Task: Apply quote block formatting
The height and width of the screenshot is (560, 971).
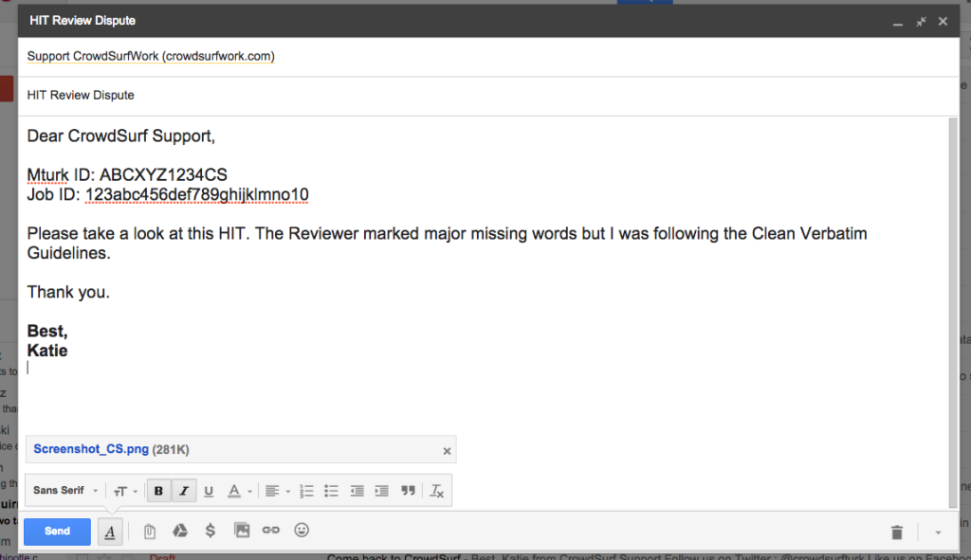Action: 408,491
